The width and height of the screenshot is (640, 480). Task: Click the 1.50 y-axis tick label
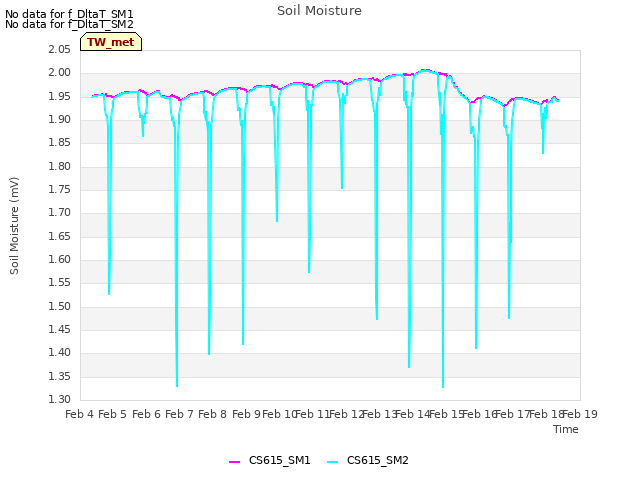59,307
